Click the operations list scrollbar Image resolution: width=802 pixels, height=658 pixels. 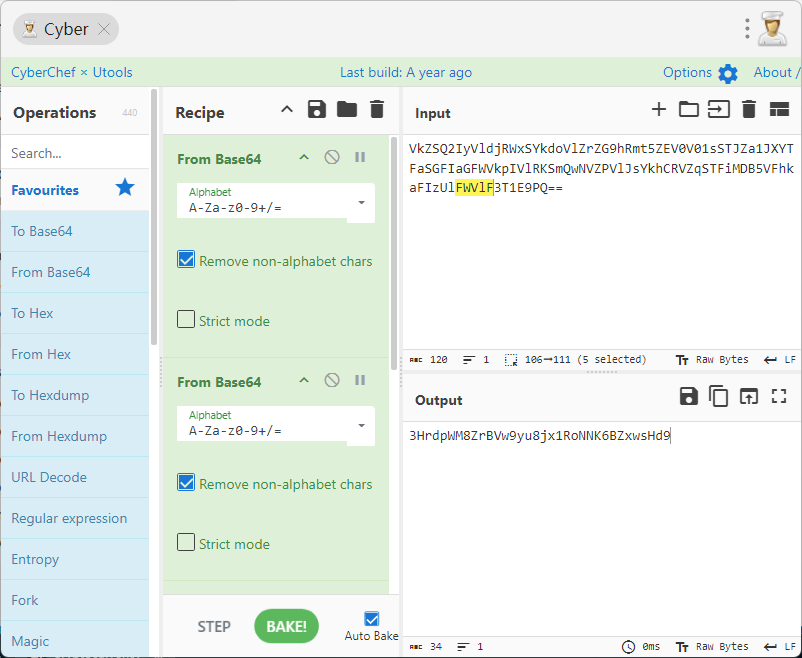tap(154, 217)
